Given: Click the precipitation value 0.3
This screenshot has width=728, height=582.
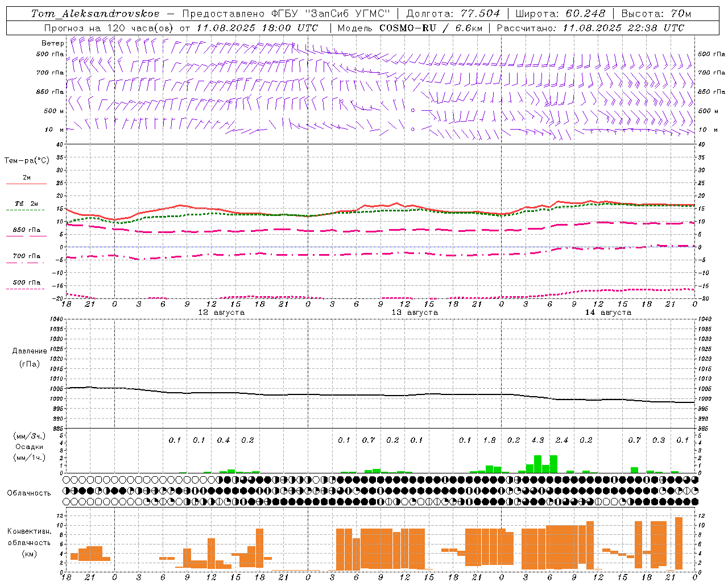Looking at the screenshot, I should (659, 440).
